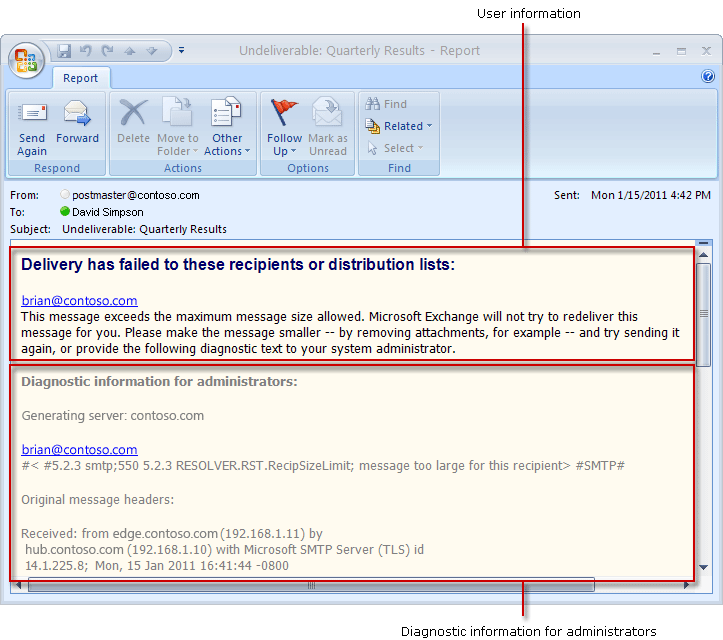The width and height of the screenshot is (723, 640).
Task: Expand the Other Actions dropdown
Action: (x=227, y=144)
